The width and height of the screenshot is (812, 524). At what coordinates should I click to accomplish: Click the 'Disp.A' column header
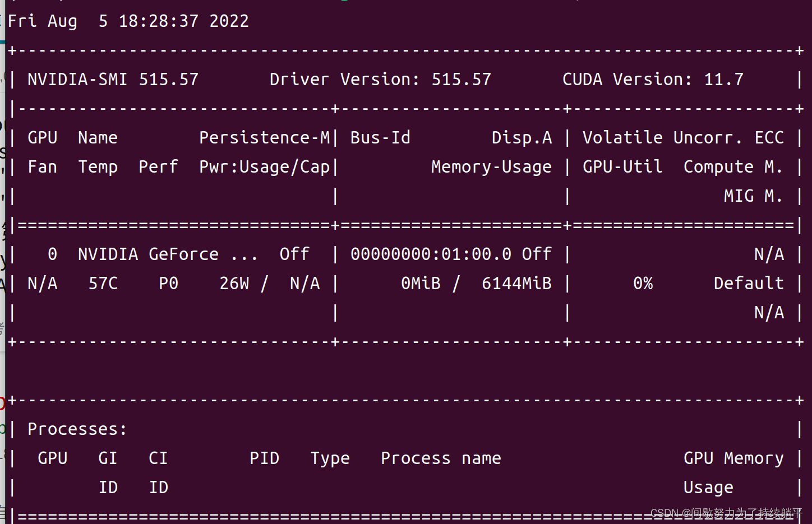tap(522, 138)
